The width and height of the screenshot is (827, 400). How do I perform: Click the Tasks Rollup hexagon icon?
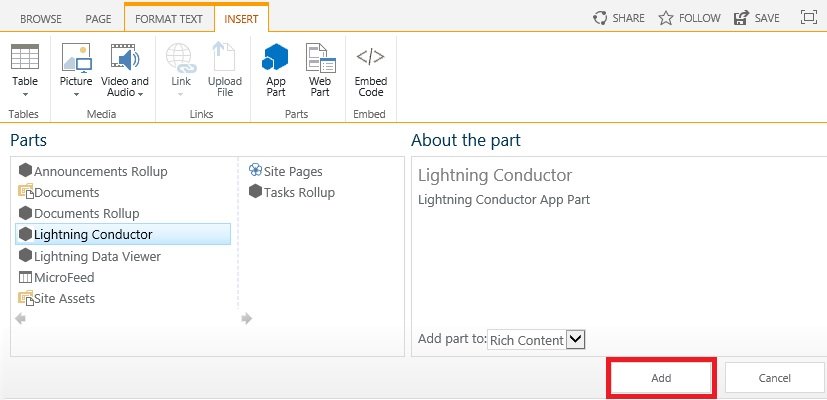[255, 192]
